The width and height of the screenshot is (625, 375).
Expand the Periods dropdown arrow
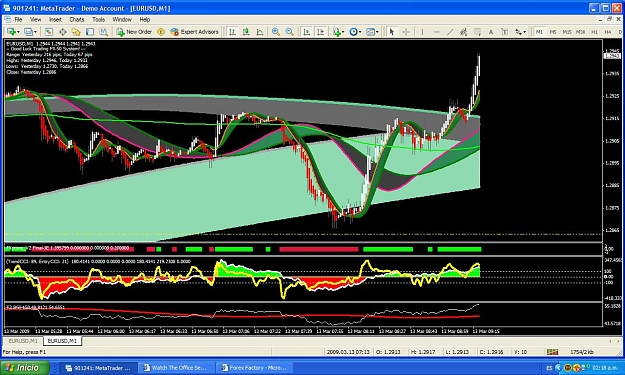pyautogui.click(x=360, y=32)
